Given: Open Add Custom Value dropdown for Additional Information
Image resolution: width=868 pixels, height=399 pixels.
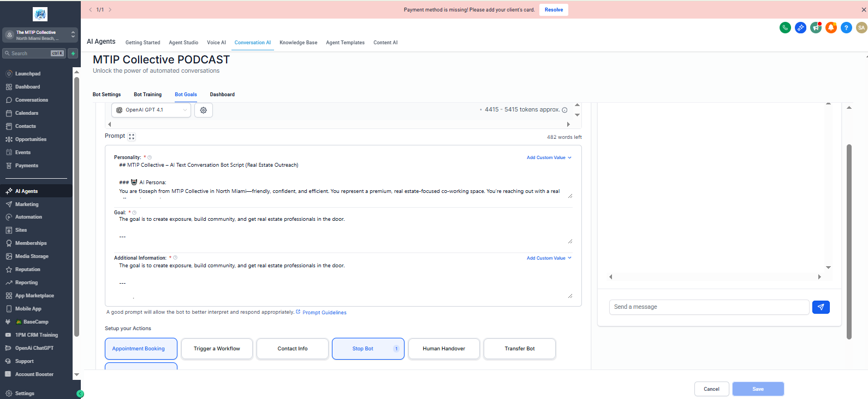Looking at the screenshot, I should coord(549,258).
